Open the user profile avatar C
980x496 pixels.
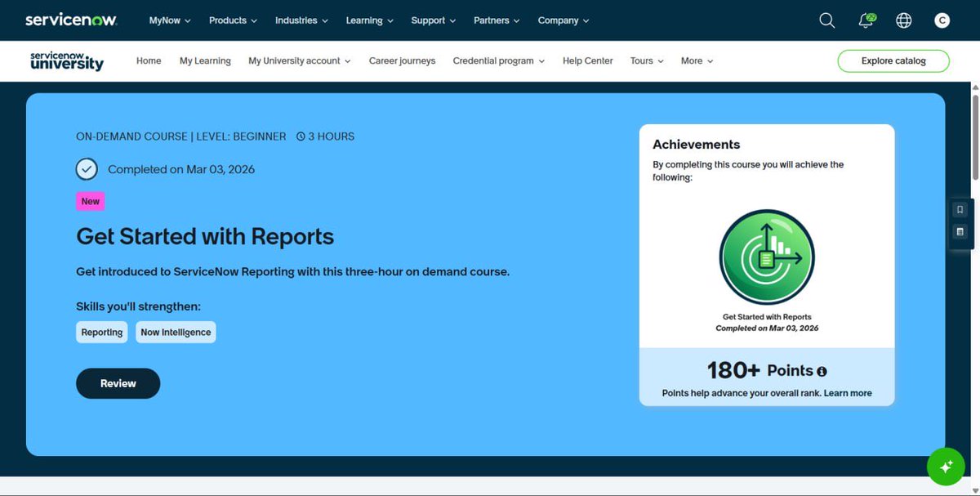pos(942,20)
